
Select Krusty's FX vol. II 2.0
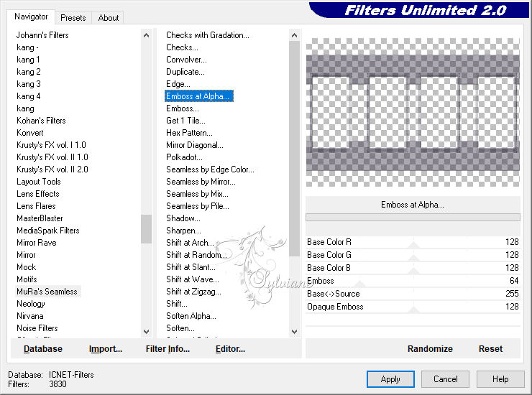52,169
